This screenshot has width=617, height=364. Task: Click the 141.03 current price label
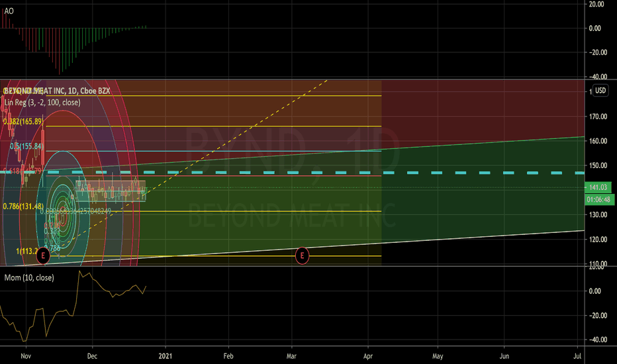coord(598,187)
